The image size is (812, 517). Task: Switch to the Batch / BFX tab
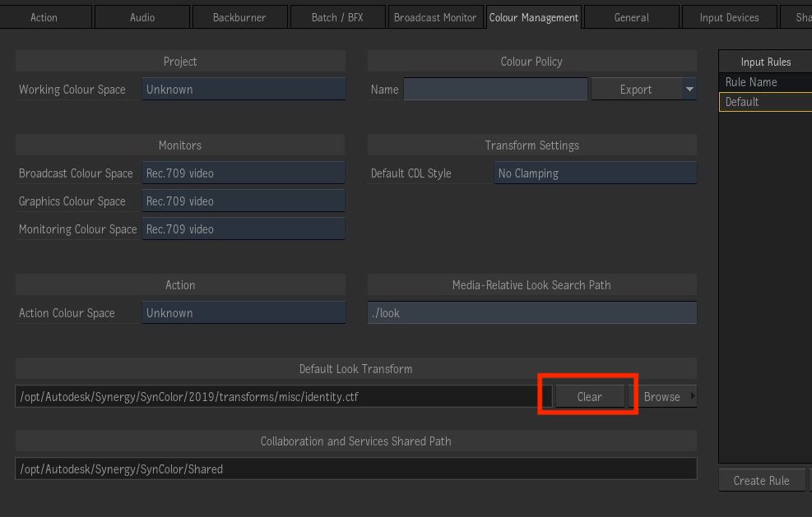336,16
